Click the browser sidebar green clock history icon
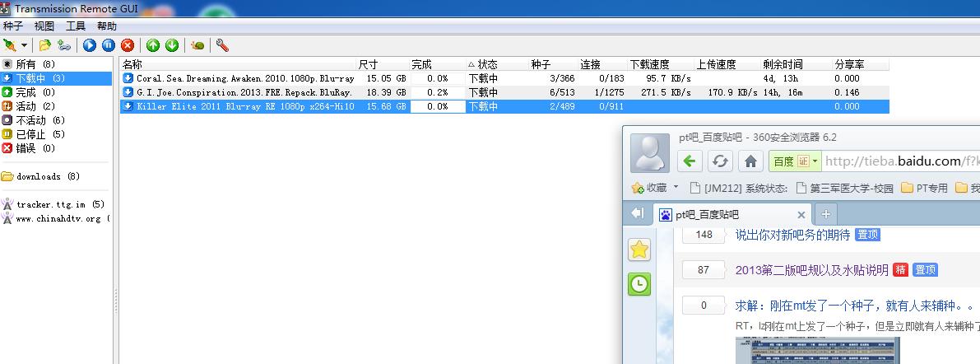The image size is (980, 364). pyautogui.click(x=639, y=285)
